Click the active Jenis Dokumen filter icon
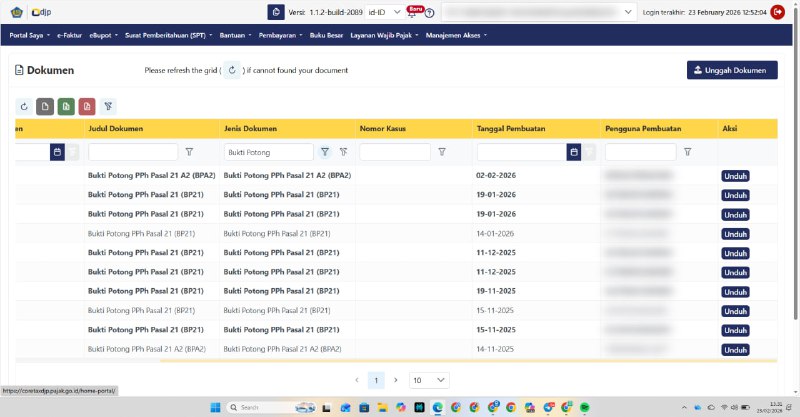800x417 pixels. [x=324, y=152]
